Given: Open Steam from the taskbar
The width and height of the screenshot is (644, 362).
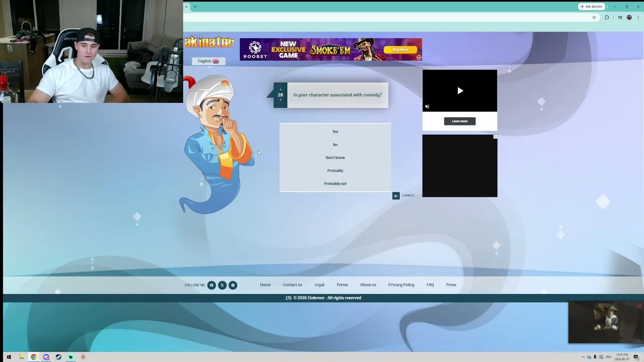Looking at the screenshot, I should pos(58,357).
